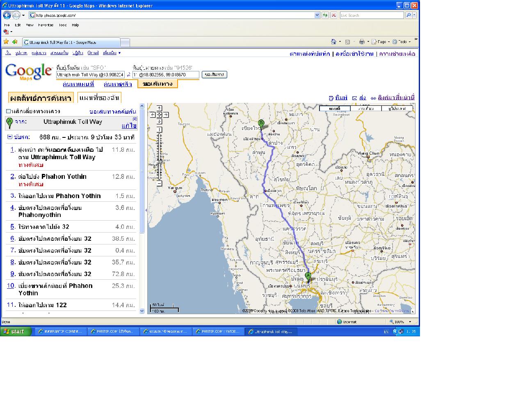Open the Favorites menu
Image resolution: width=525 pixels, height=420 pixels.
tap(46, 25)
